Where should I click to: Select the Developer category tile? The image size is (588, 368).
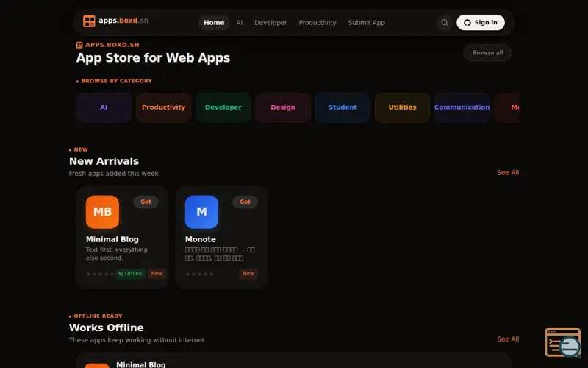223,107
